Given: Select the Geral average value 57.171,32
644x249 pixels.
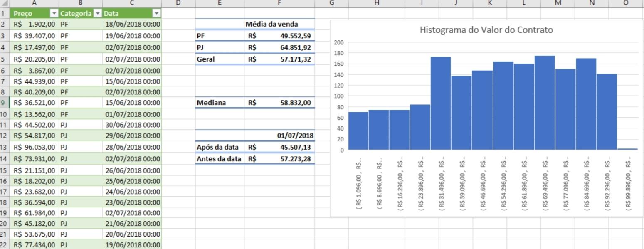Looking at the screenshot, I should (279, 59).
